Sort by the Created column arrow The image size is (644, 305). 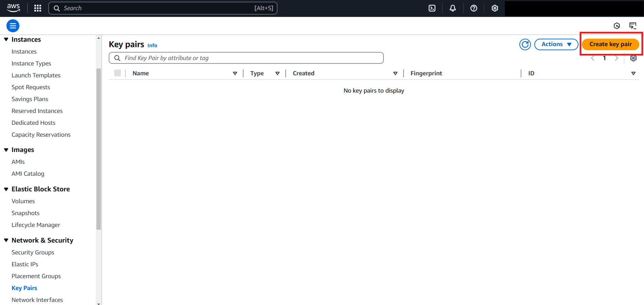coord(395,73)
